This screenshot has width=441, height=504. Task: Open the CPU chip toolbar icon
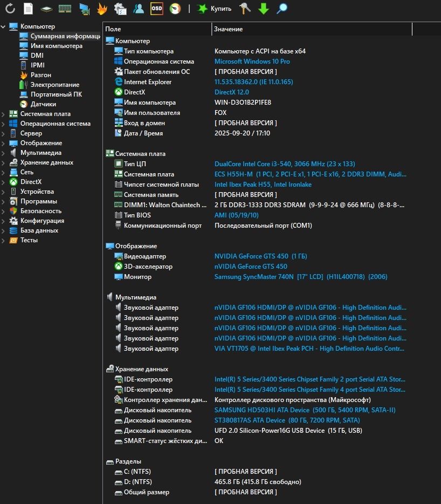point(46,9)
